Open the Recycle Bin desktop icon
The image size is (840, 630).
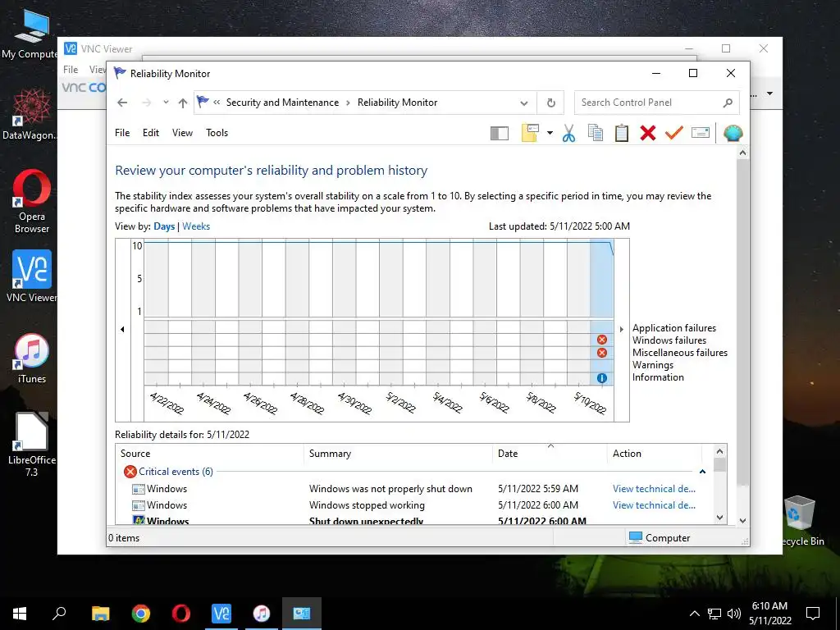pyautogui.click(x=801, y=519)
